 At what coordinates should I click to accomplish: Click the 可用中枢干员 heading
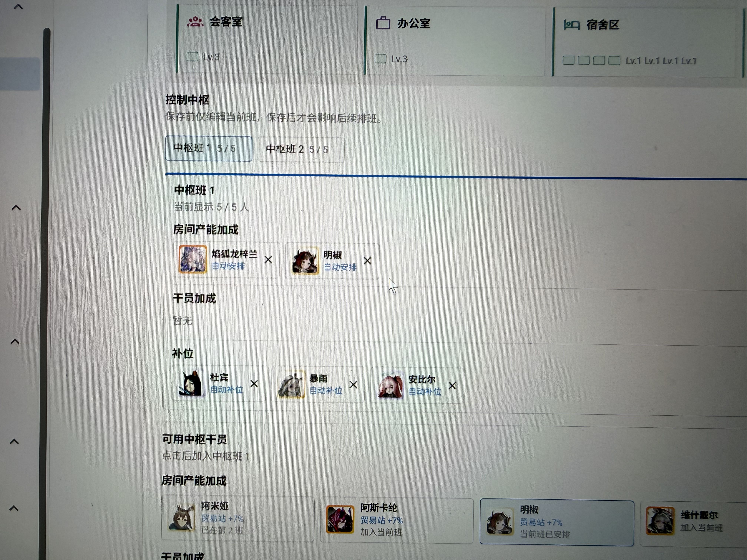195,439
